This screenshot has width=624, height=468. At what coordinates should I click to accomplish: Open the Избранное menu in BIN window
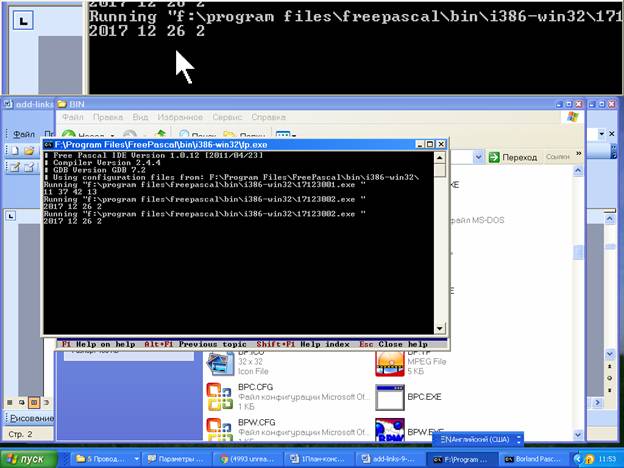pyautogui.click(x=180, y=117)
